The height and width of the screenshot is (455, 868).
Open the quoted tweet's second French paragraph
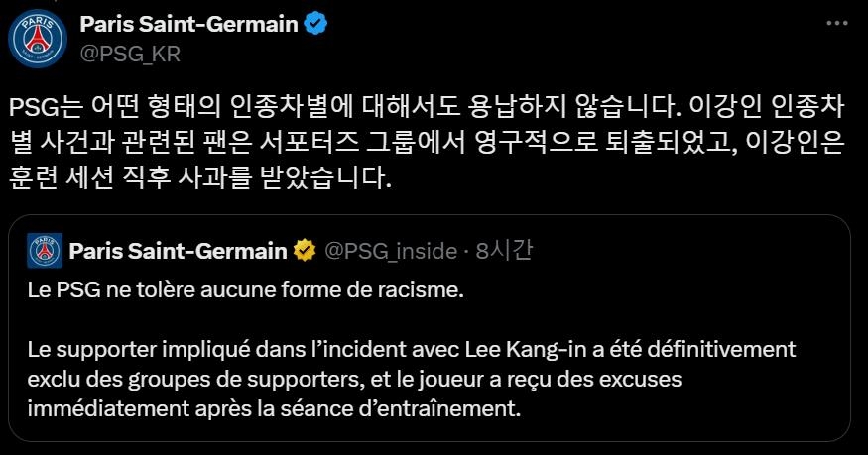tap(412, 379)
